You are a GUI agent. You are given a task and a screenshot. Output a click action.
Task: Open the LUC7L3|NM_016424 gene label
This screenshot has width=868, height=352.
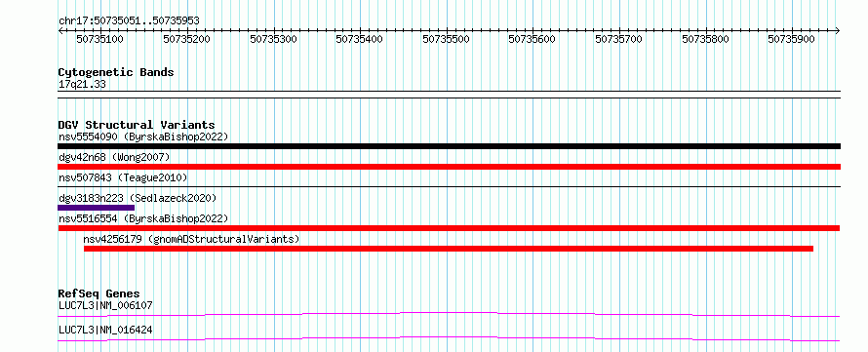(x=105, y=331)
